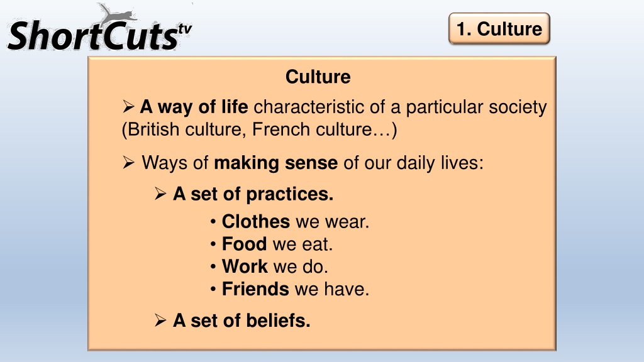Click the cat silhouette above the logo
Image resolution: width=644 pixels, height=362 pixels.
point(118,14)
